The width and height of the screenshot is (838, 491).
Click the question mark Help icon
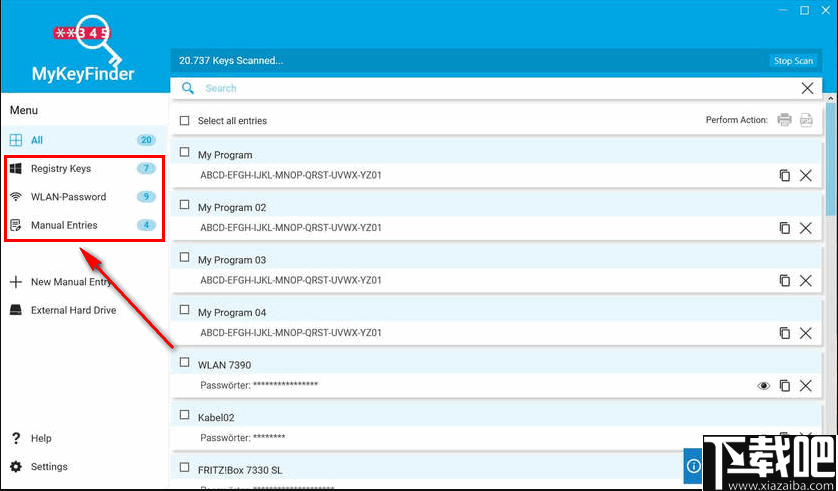tap(16, 438)
